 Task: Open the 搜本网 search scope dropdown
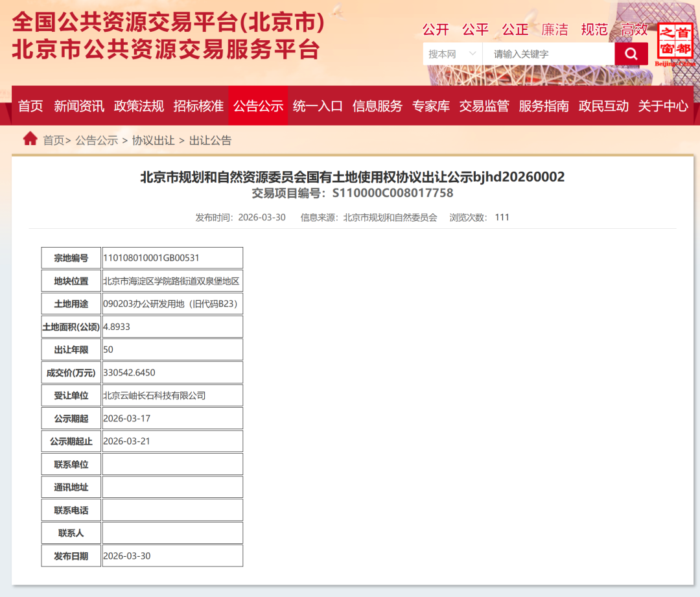pos(452,54)
